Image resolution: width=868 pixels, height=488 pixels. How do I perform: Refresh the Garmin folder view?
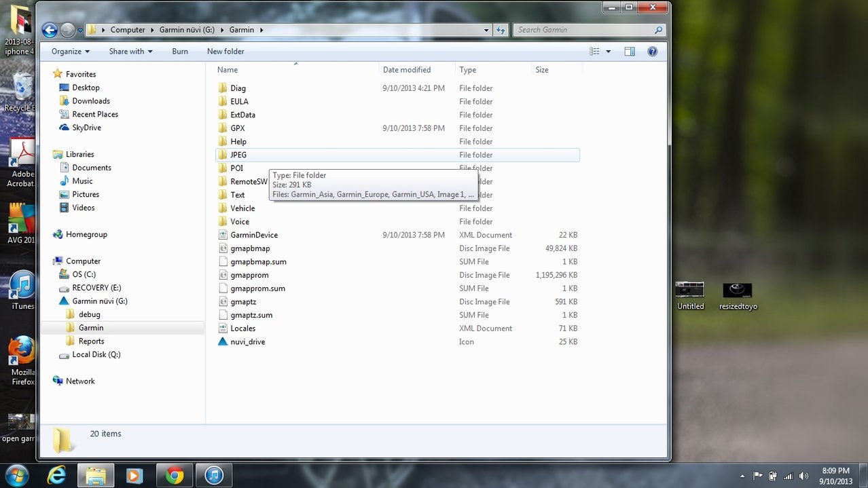[x=501, y=30]
